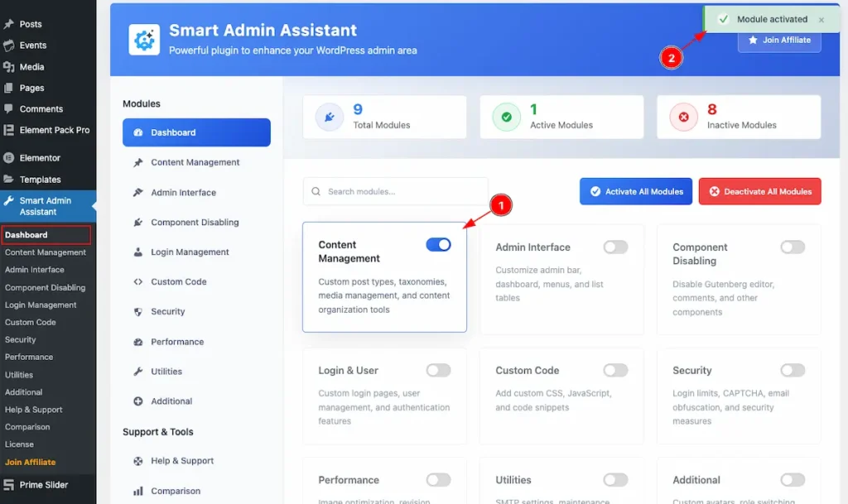Click the Comparison bar chart icon
Viewport: 848px width, 504px height.
point(138,491)
